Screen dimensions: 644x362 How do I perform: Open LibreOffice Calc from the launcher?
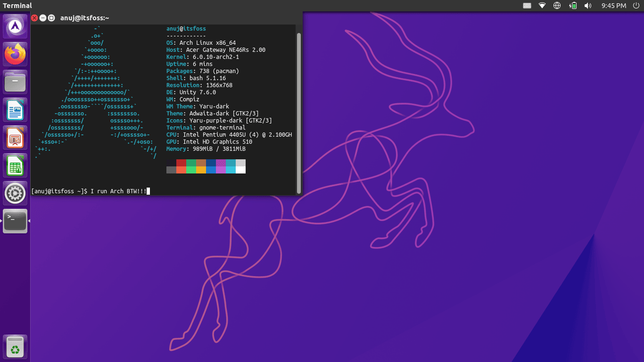pyautogui.click(x=15, y=165)
